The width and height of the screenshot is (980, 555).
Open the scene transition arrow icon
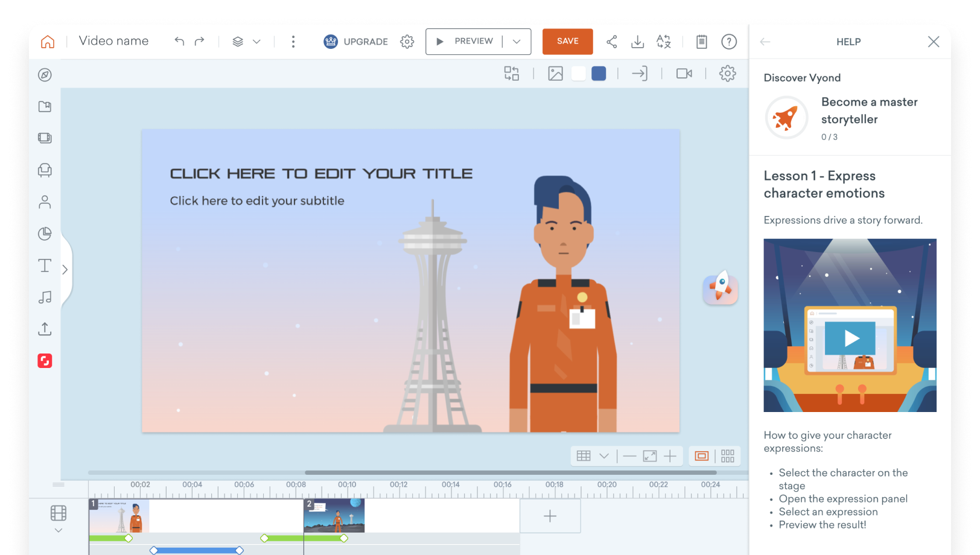point(640,74)
